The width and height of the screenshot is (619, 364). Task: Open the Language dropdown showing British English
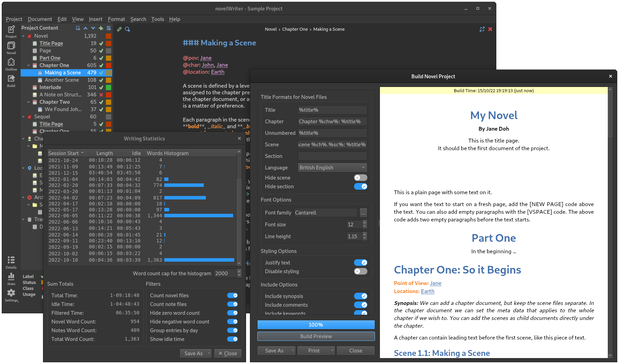[x=332, y=167]
